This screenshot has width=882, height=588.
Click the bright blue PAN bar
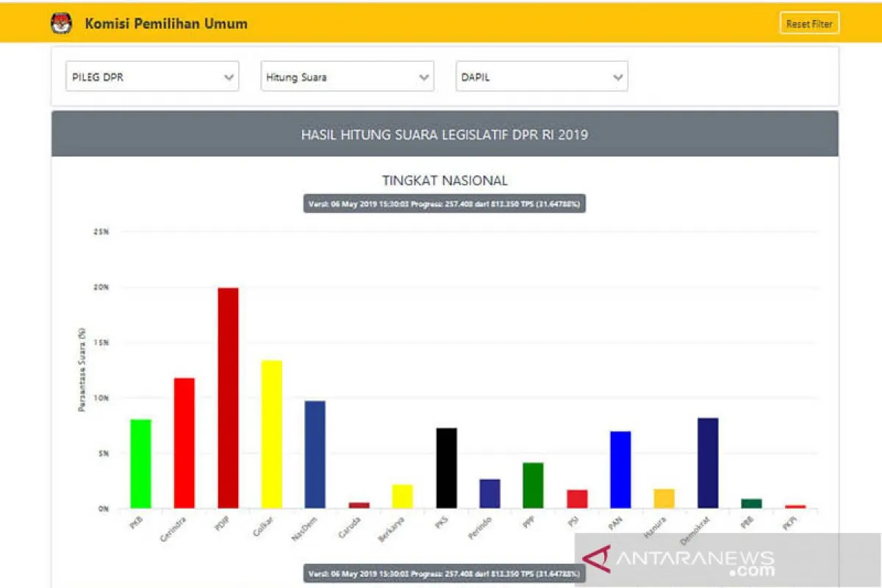point(620,470)
